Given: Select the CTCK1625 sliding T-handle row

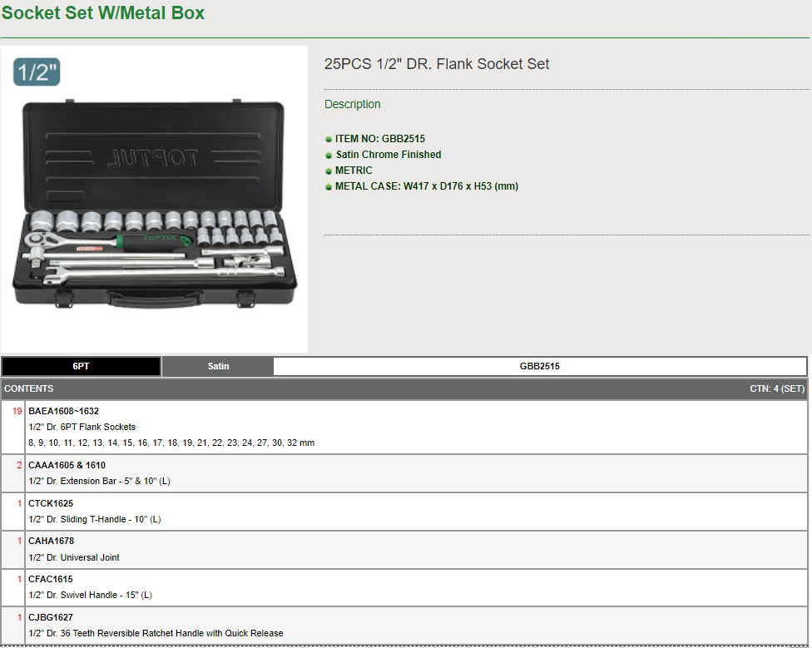Looking at the screenshot, I should pyautogui.click(x=51, y=503).
